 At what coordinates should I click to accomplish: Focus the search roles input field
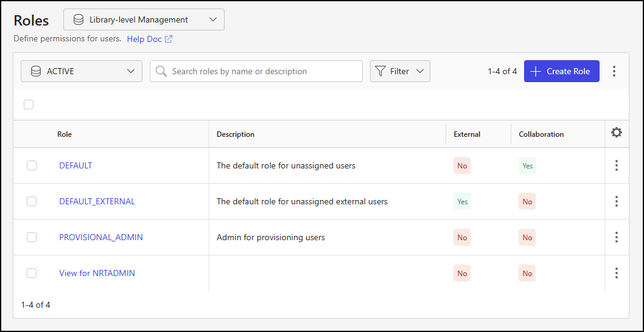tap(262, 71)
